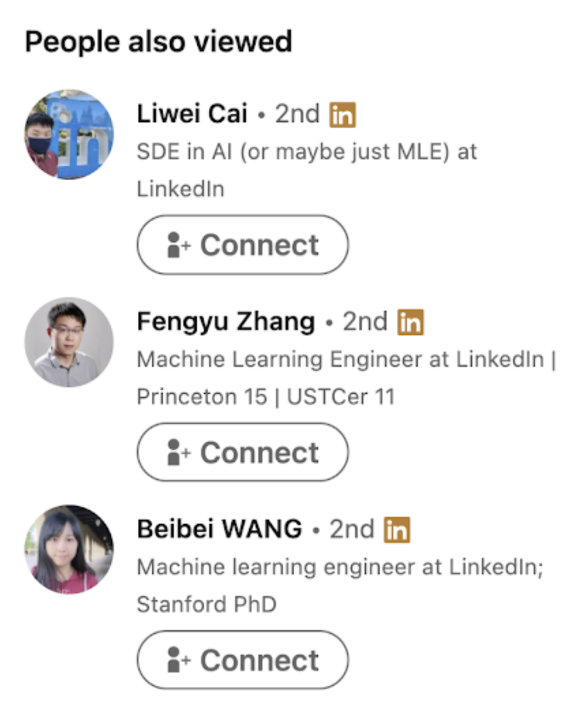Connect with Liwei Cai
Image resolution: width=588 pixels, height=701 pixels.
coord(243,245)
